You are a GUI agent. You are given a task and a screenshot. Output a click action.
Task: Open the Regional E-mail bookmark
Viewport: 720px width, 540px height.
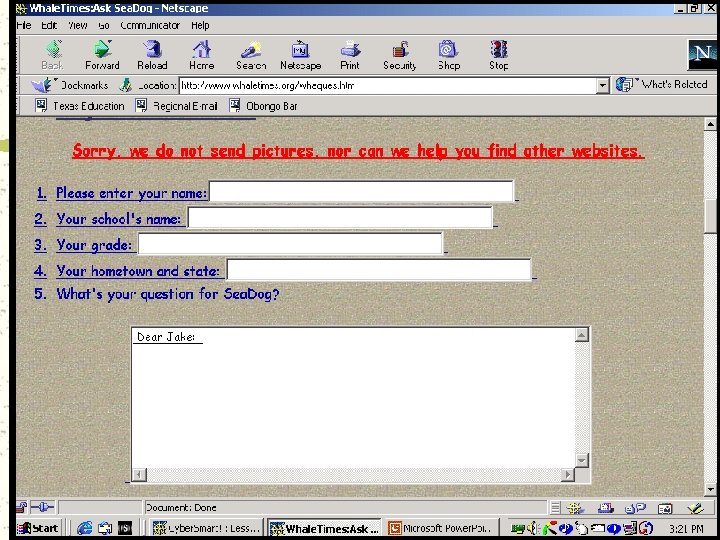(x=176, y=106)
